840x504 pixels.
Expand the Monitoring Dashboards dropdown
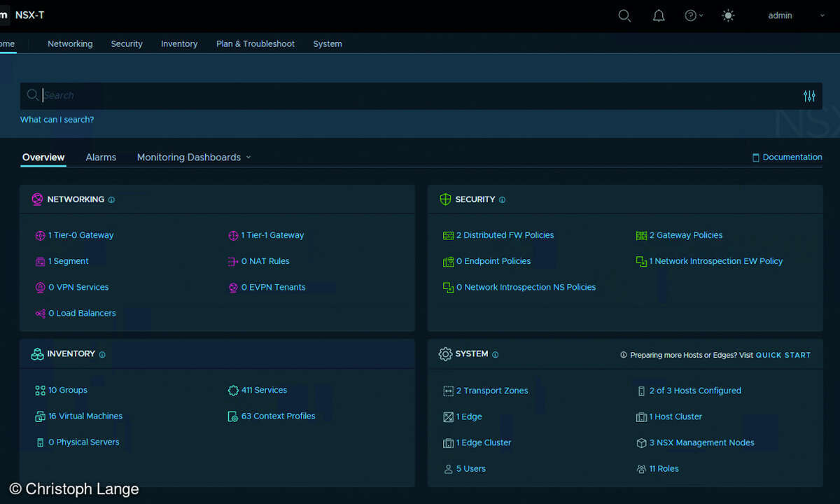point(194,157)
